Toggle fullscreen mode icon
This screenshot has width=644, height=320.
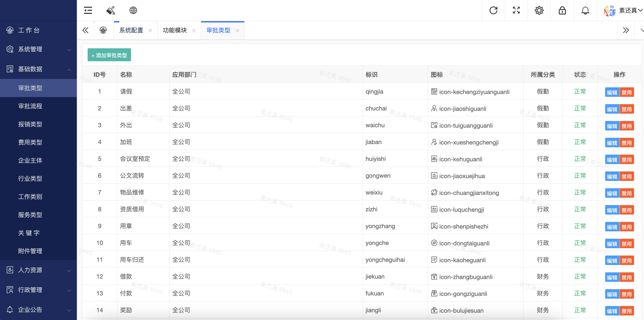tap(516, 10)
